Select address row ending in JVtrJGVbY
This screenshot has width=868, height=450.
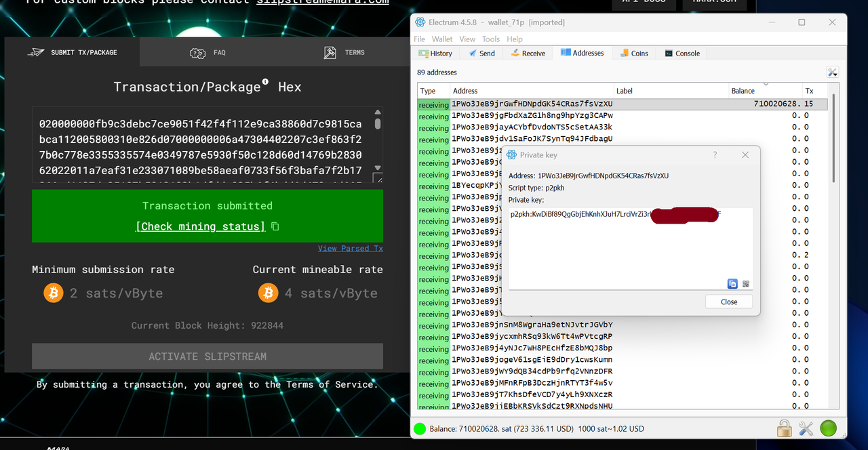[x=623, y=325]
